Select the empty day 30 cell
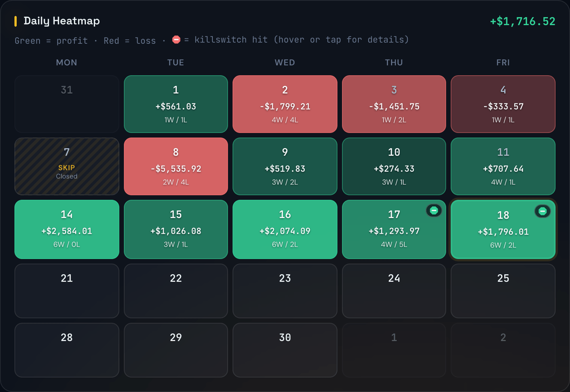 point(285,350)
